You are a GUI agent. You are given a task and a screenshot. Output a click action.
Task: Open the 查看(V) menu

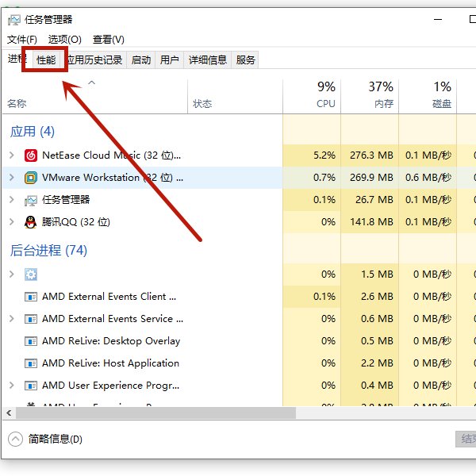(109, 40)
